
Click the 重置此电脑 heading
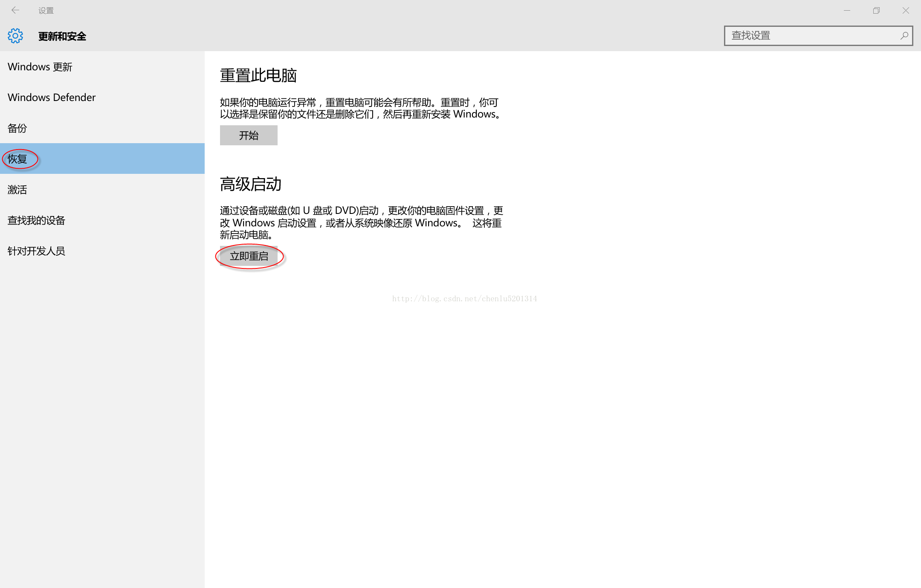coord(258,75)
